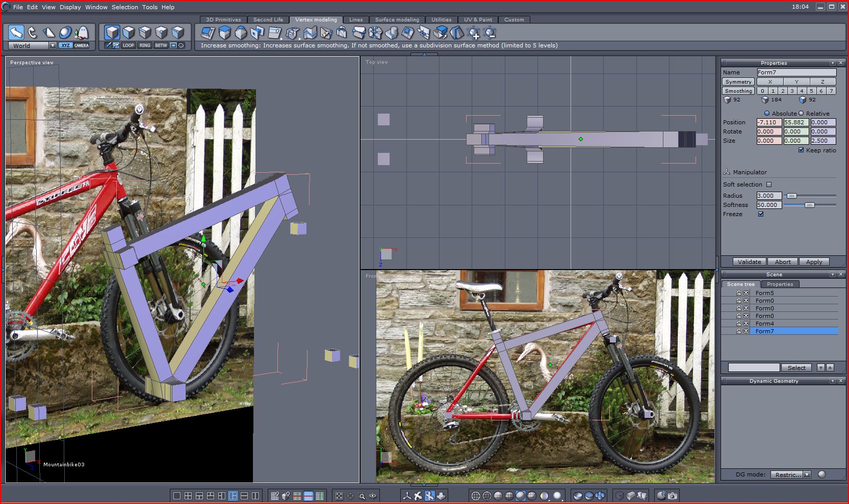The width and height of the screenshot is (849, 504).
Task: Switch to edge selection mode cube
Action: coord(145,33)
